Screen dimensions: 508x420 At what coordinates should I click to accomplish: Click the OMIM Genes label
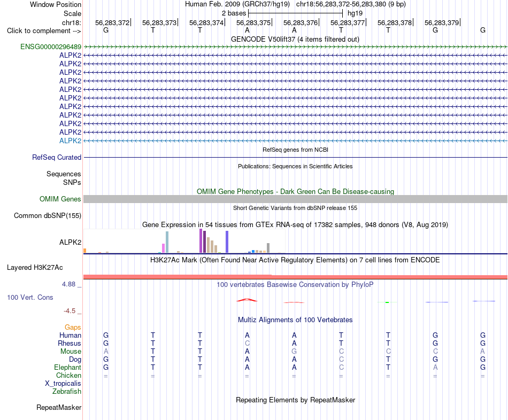click(x=60, y=199)
